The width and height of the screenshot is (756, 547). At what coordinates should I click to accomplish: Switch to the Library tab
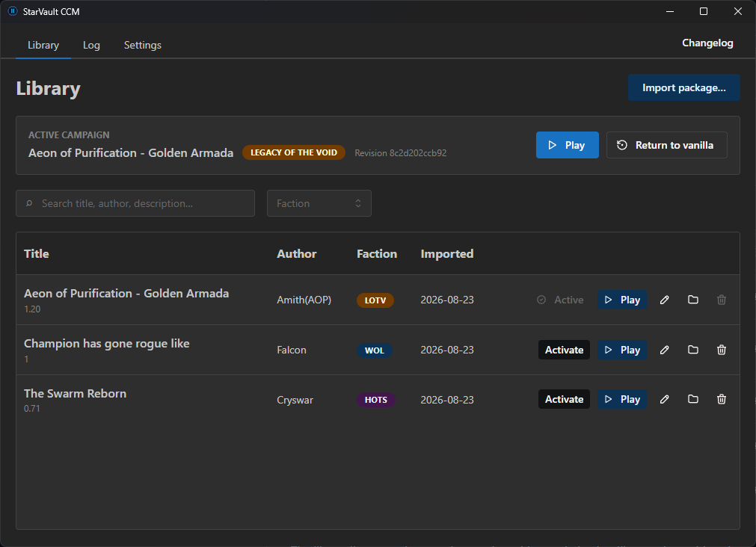click(43, 46)
